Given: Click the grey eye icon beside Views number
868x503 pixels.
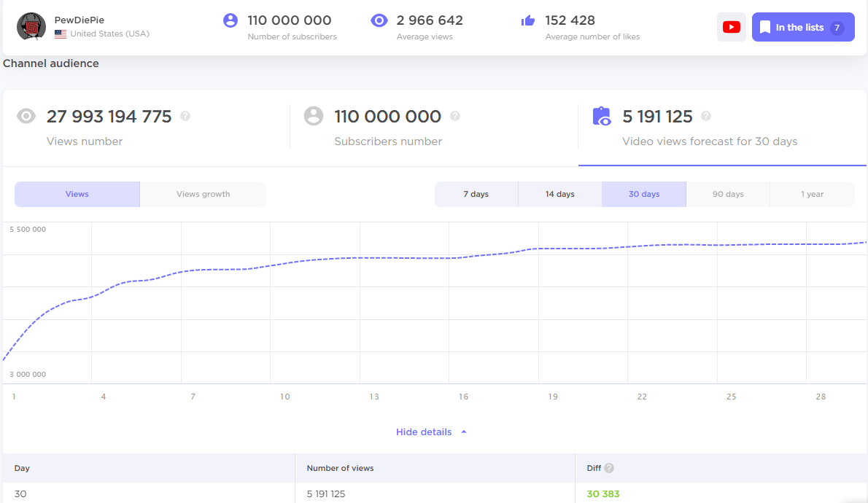Looking at the screenshot, I should (x=26, y=116).
